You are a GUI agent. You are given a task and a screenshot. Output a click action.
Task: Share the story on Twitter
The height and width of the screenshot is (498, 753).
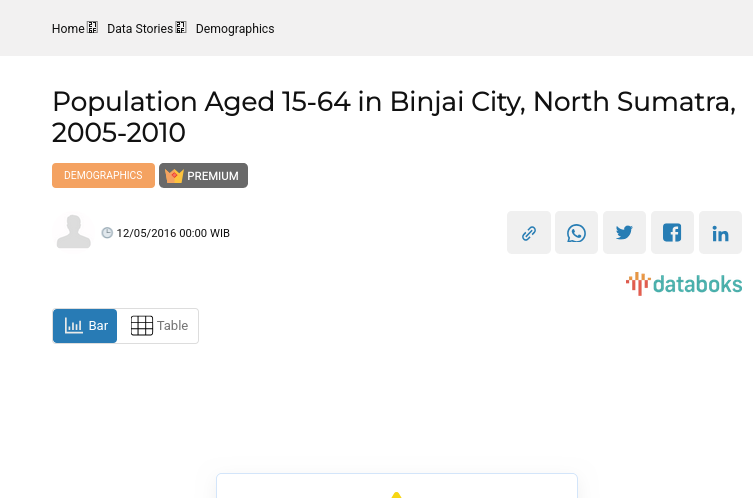click(625, 233)
